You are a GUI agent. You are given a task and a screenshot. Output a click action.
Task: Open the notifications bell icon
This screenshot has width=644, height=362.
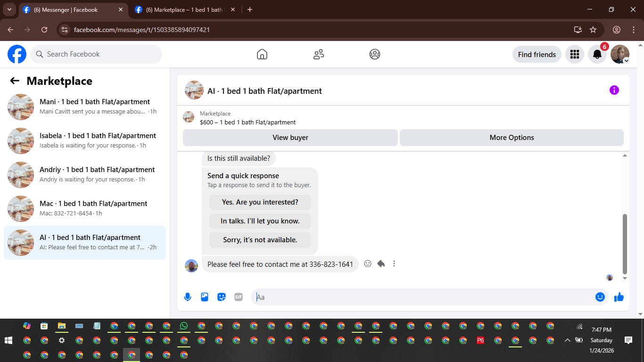click(597, 54)
